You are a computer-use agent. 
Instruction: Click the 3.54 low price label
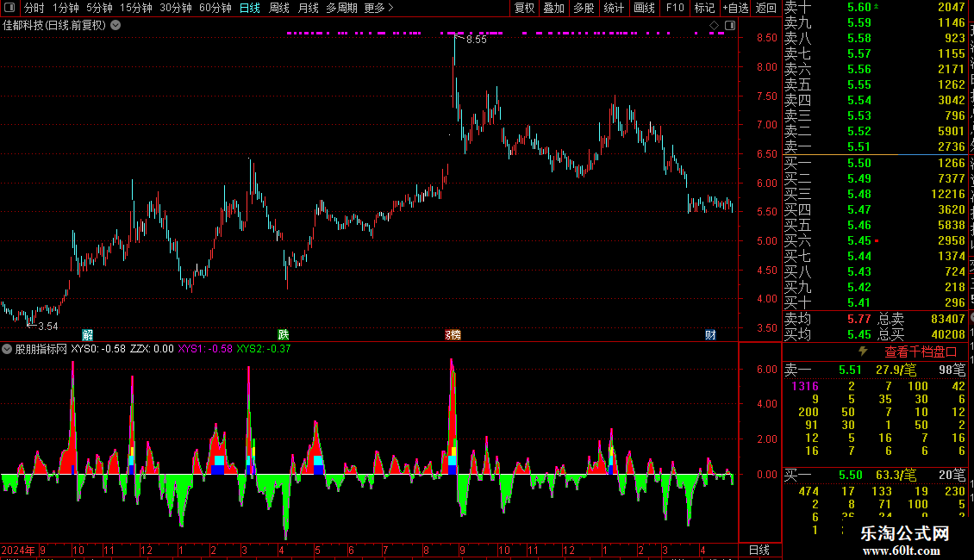click(47, 326)
